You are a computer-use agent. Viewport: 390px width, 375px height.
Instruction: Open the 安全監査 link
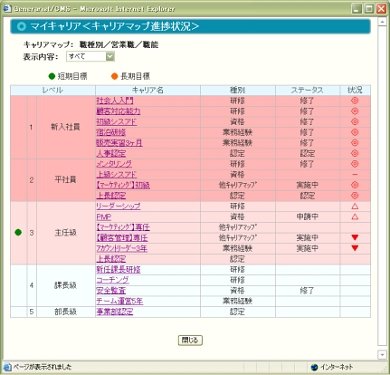[x=111, y=291]
